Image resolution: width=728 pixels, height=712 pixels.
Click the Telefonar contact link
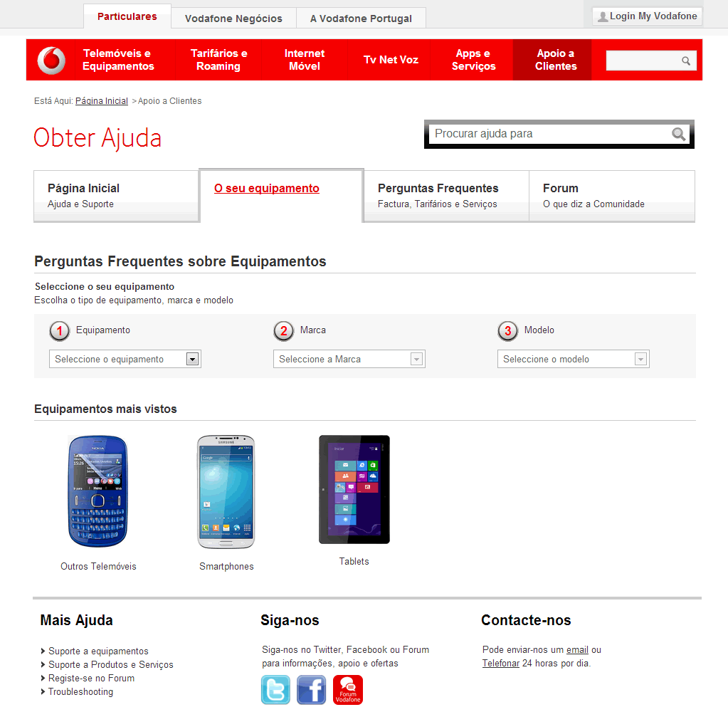(x=500, y=664)
